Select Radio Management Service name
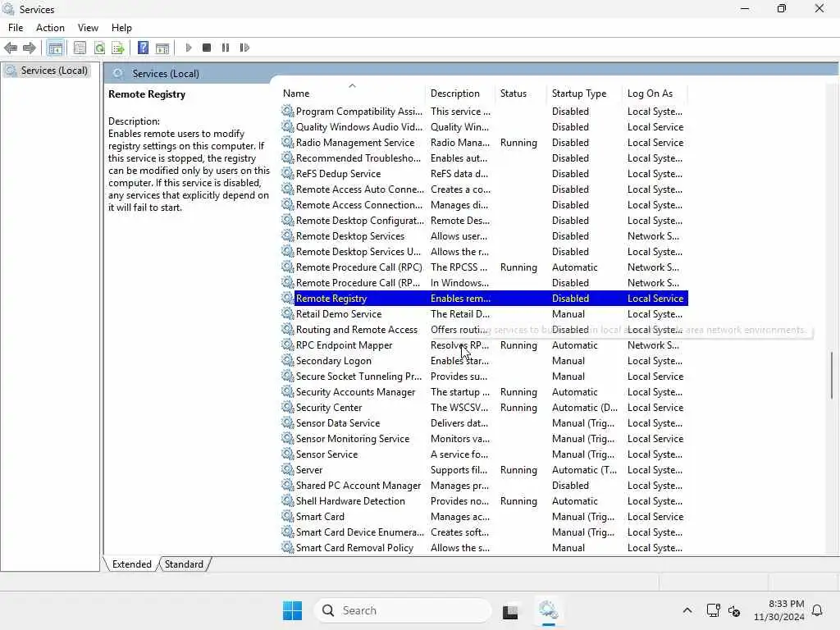 355,143
